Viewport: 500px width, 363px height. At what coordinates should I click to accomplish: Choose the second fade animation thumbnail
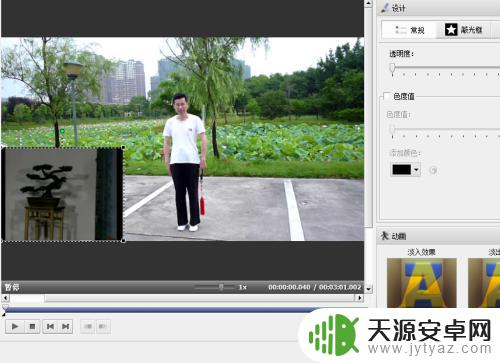point(484,283)
